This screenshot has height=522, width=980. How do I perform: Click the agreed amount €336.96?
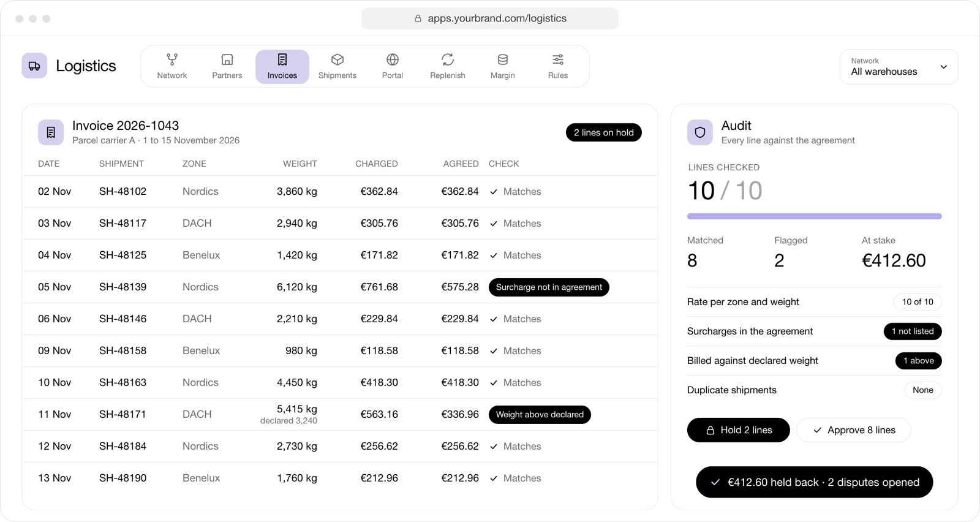pos(460,415)
